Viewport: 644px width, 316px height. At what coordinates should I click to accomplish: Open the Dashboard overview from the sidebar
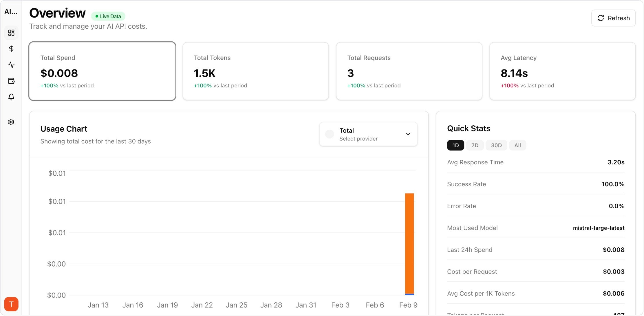pyautogui.click(x=11, y=33)
